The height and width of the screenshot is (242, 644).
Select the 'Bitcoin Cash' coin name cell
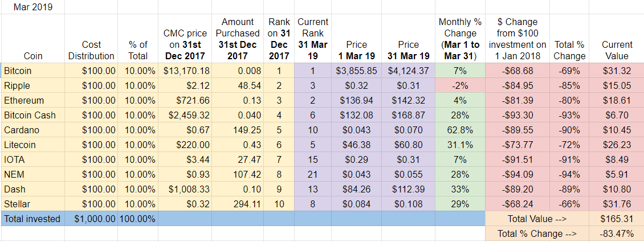[x=32, y=115]
